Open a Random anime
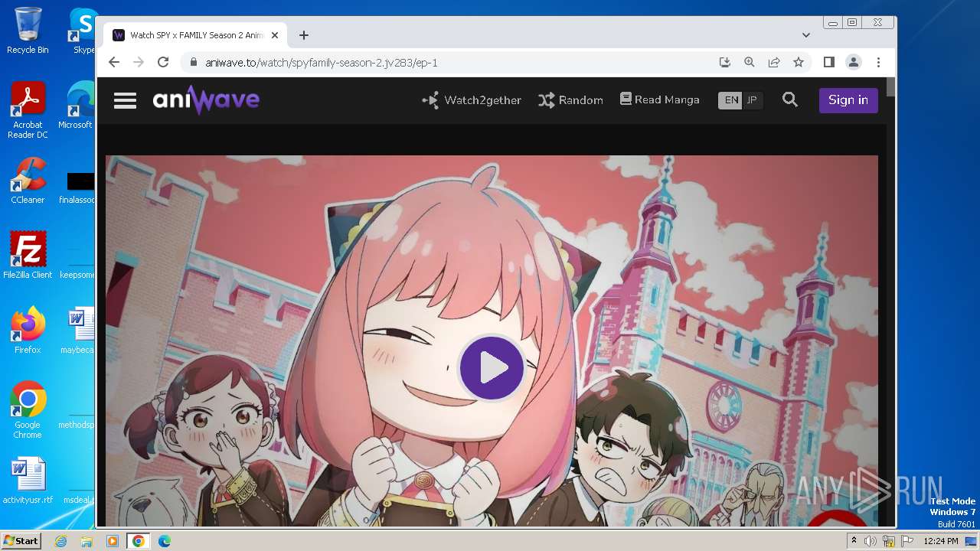Screen dimensions: 980x551 coord(570,100)
